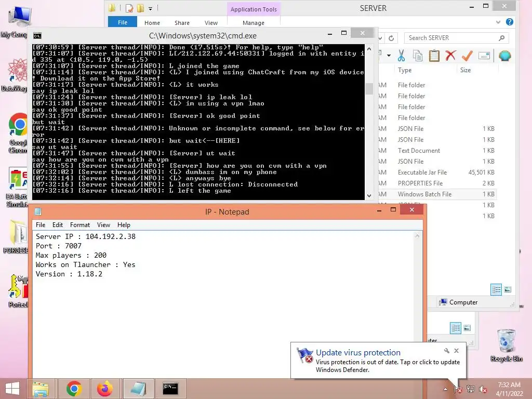Click the Version : 1.18.2 line in Notepad

pos(69,274)
